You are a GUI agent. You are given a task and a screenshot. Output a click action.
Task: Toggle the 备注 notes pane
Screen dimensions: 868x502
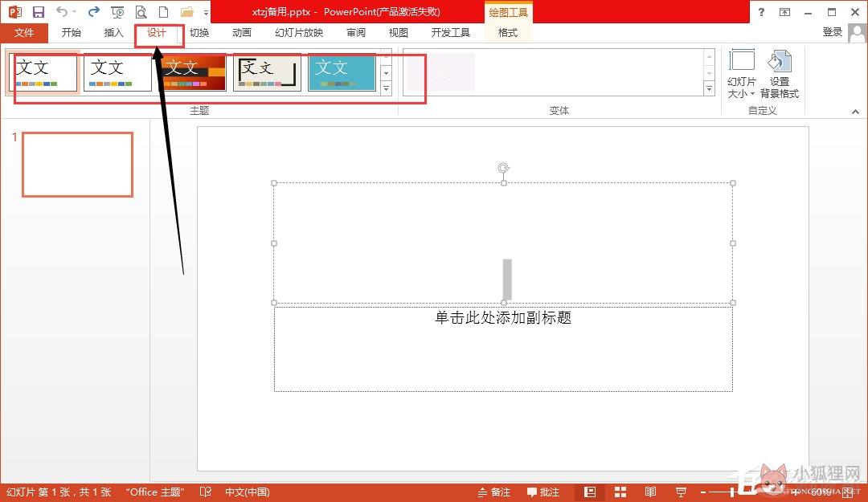tap(494, 492)
